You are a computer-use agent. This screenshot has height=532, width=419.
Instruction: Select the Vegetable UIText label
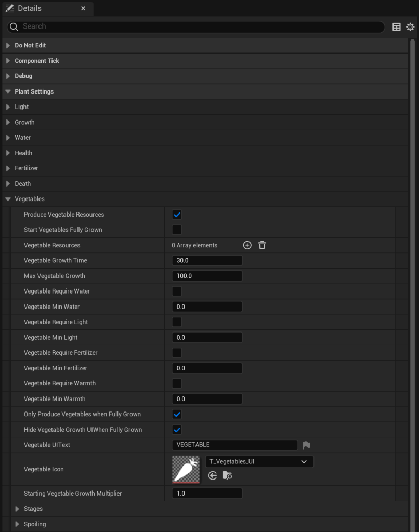[47, 445]
